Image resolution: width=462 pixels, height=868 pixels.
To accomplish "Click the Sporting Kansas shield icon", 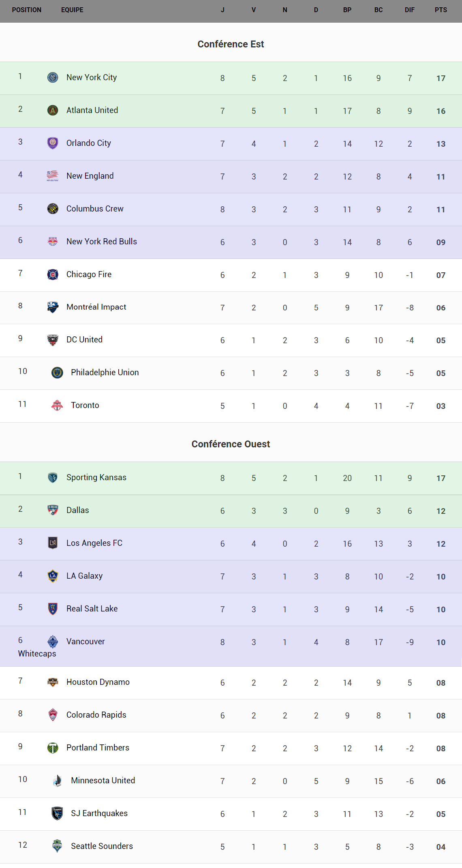I will tap(53, 477).
